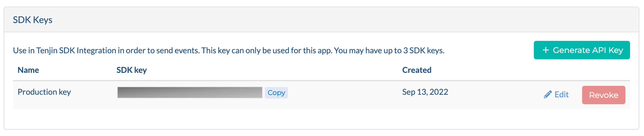Select the Name column header

tap(28, 70)
